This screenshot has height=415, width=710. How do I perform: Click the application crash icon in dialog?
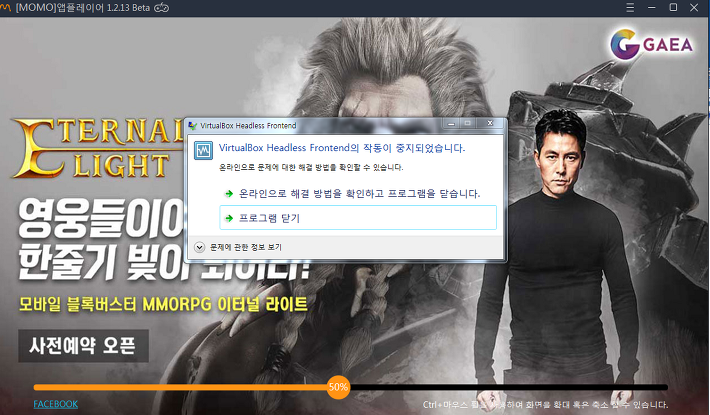click(x=203, y=150)
